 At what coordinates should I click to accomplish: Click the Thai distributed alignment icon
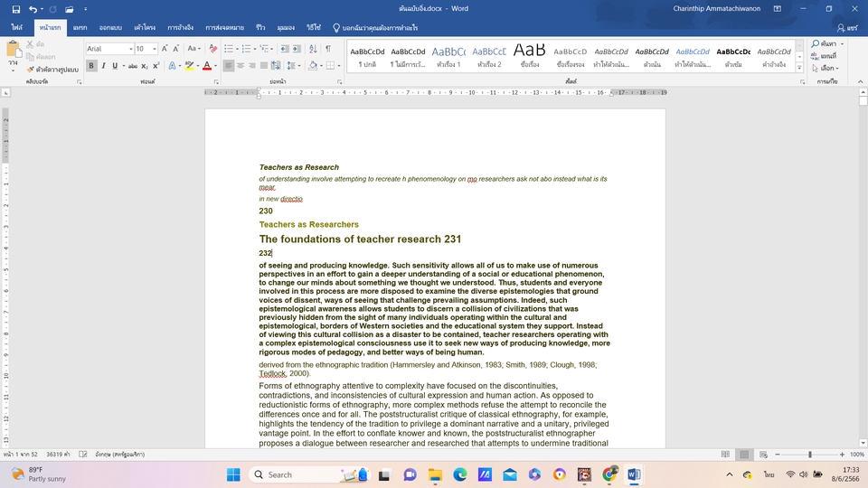(x=276, y=66)
